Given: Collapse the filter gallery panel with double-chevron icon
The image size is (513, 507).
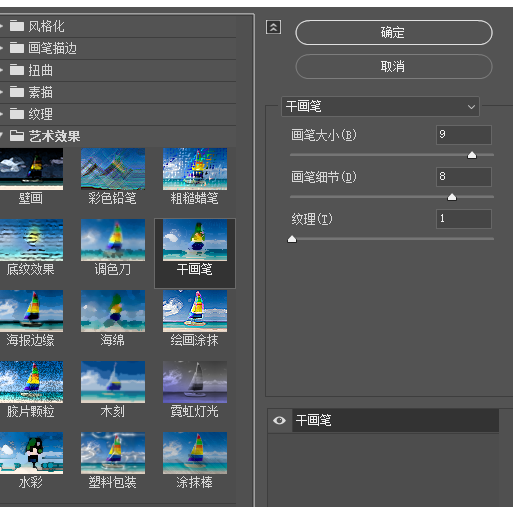Looking at the screenshot, I should [x=273, y=27].
